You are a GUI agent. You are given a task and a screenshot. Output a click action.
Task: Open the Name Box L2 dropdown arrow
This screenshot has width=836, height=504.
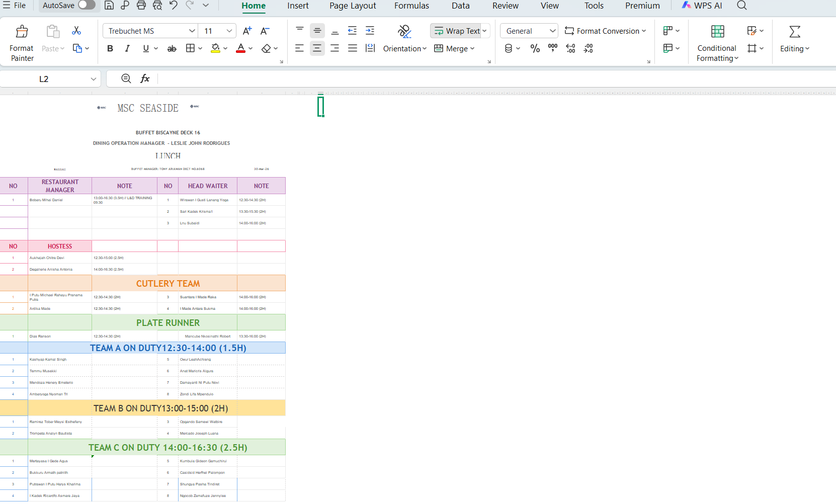point(93,79)
